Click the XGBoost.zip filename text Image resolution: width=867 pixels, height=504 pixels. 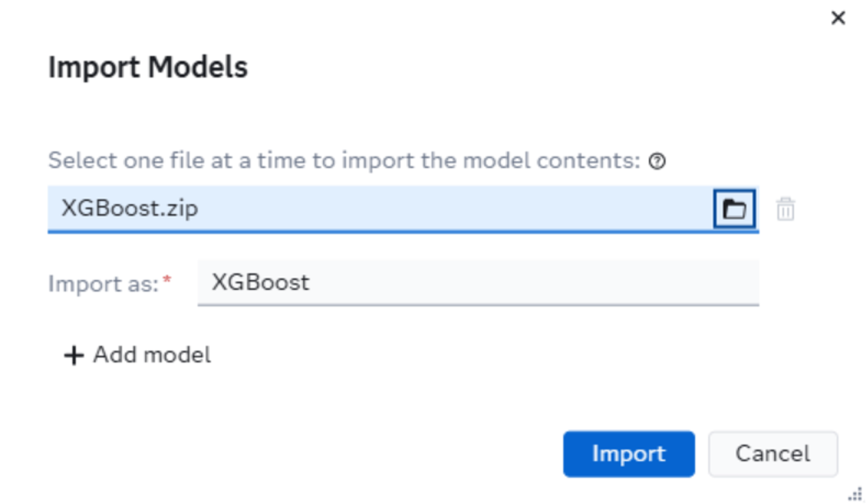(129, 208)
